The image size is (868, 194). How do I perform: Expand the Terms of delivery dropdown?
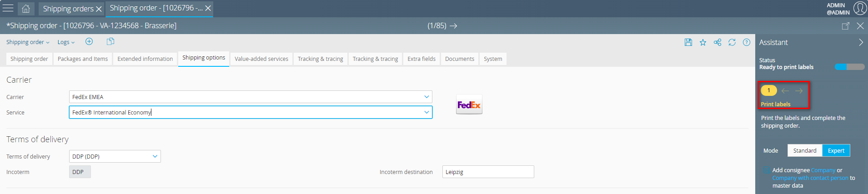(155, 156)
